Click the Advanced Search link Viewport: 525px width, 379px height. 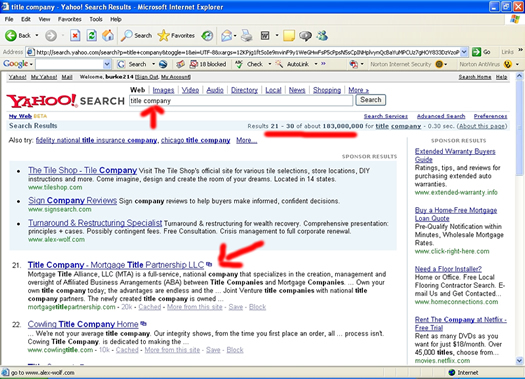point(441,116)
